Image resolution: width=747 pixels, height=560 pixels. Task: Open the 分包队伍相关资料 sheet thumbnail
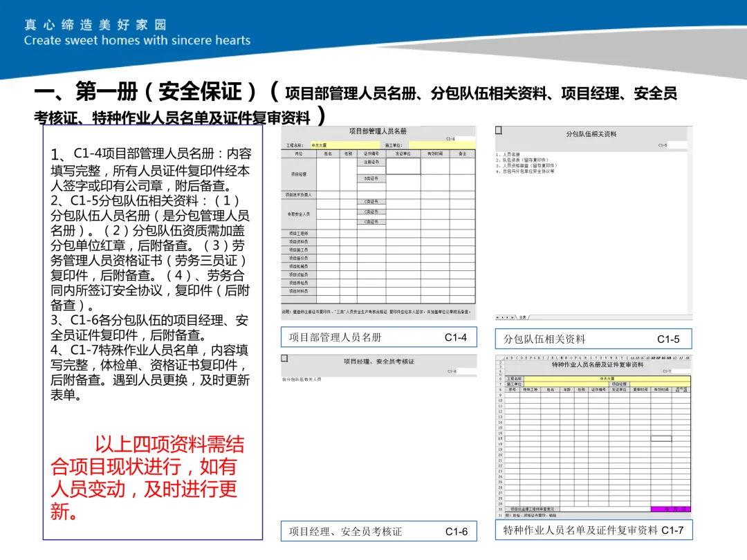tap(593, 223)
